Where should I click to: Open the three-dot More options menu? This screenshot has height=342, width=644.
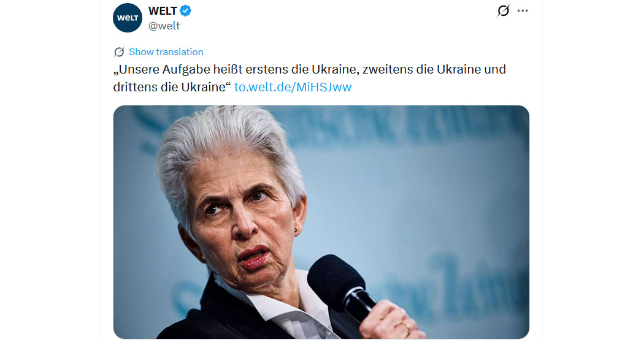click(x=523, y=10)
